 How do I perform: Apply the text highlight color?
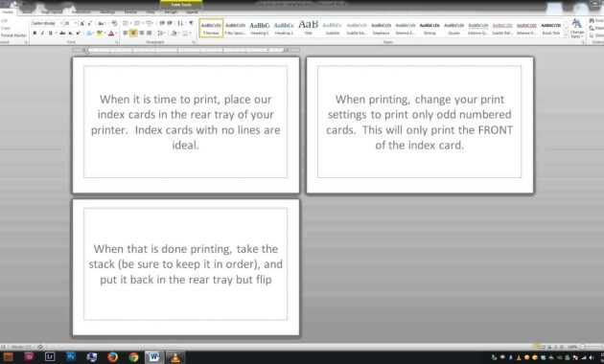coord(100,34)
